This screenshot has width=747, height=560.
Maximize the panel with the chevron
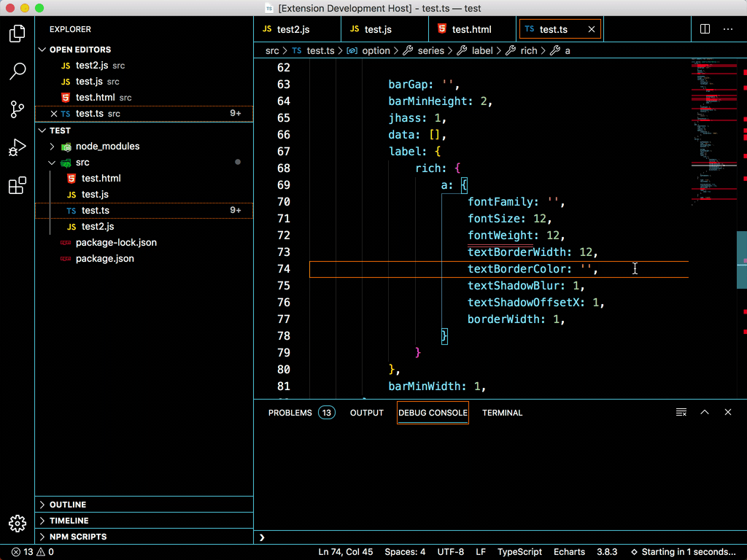point(705,412)
